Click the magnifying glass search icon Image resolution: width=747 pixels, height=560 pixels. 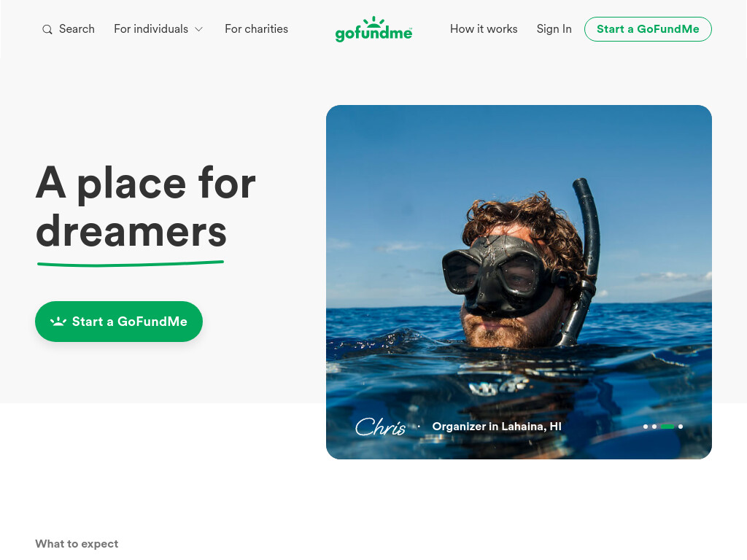(47, 29)
